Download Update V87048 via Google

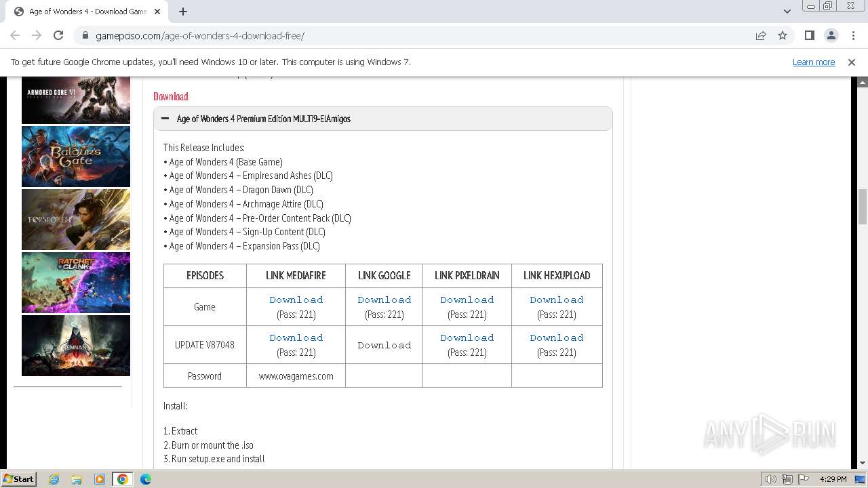384,345
